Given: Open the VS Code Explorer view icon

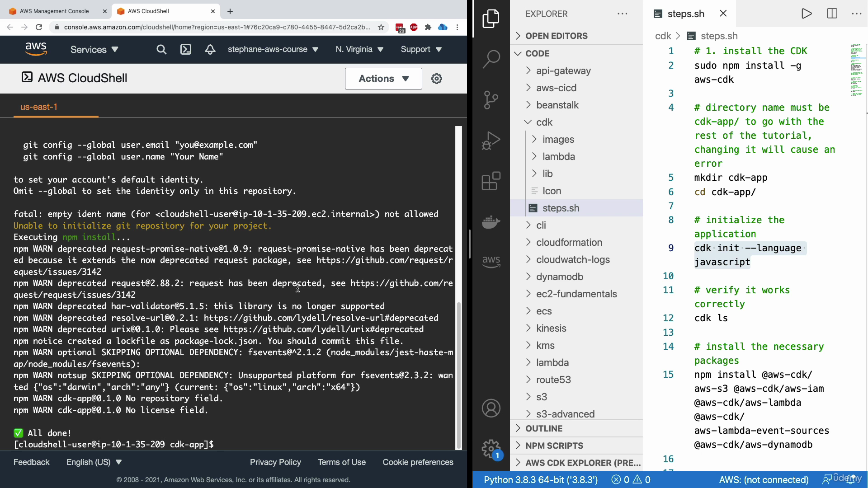Looking at the screenshot, I should [x=491, y=19].
